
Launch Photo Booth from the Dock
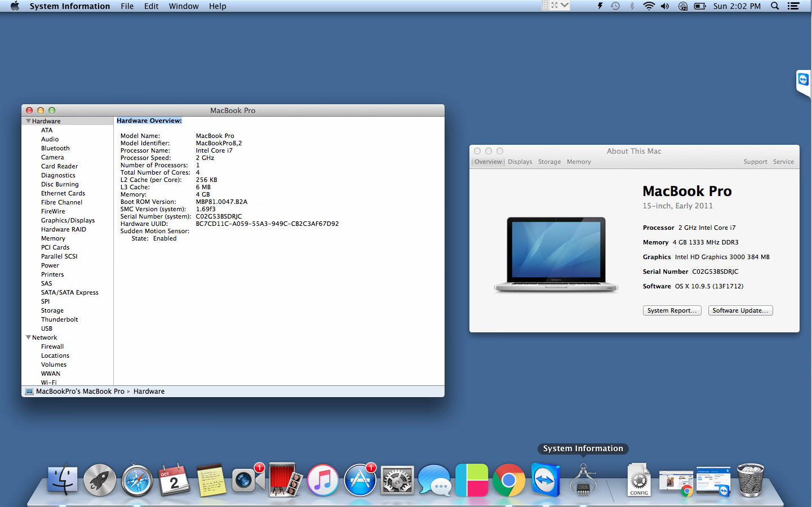286,479
